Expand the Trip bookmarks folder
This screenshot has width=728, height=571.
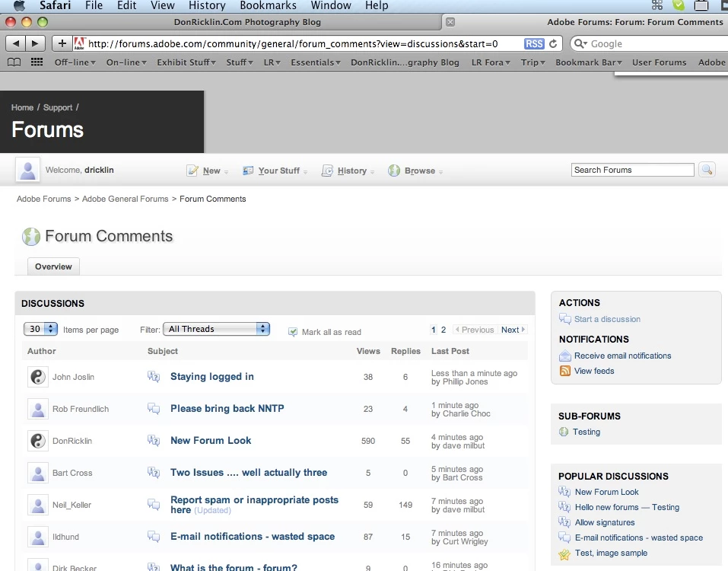pyautogui.click(x=532, y=62)
